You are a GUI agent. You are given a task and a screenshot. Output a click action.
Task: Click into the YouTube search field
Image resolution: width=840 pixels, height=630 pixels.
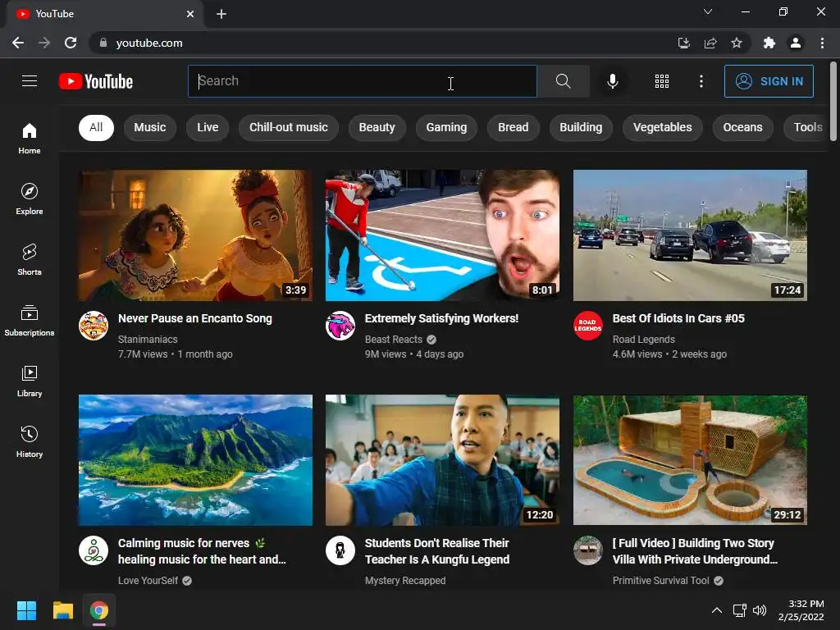[x=362, y=81]
